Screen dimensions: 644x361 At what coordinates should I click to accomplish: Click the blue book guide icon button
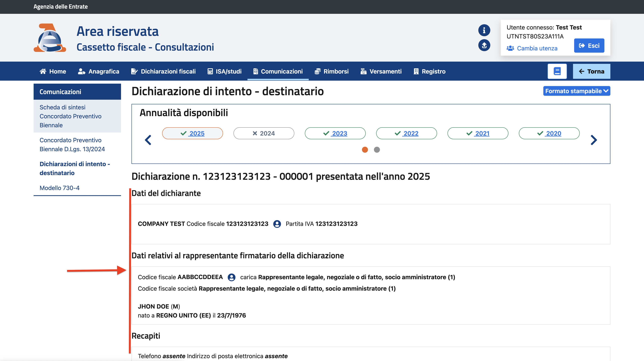click(557, 71)
